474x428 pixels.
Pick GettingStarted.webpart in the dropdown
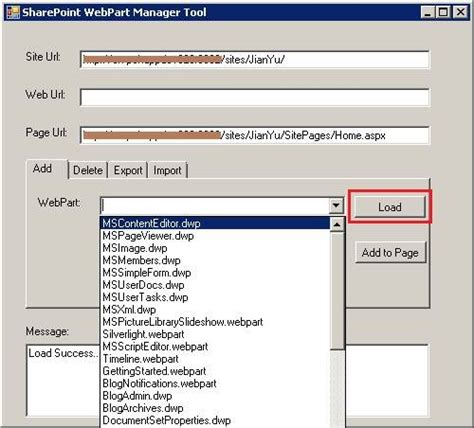tap(215, 371)
